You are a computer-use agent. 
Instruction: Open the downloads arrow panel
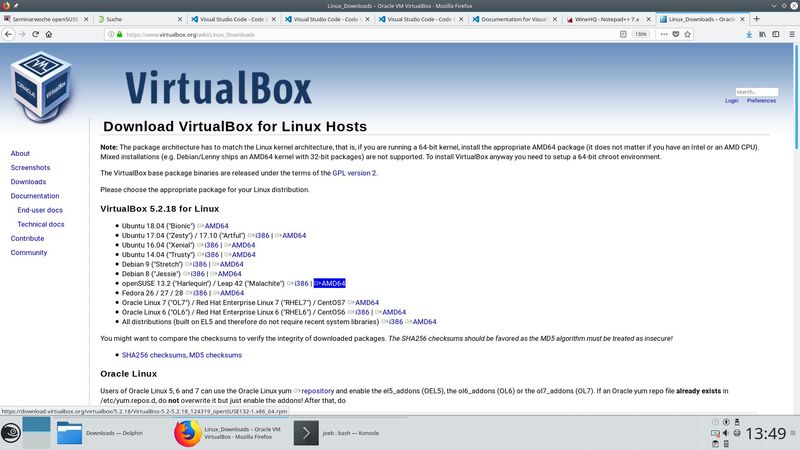[748, 34]
